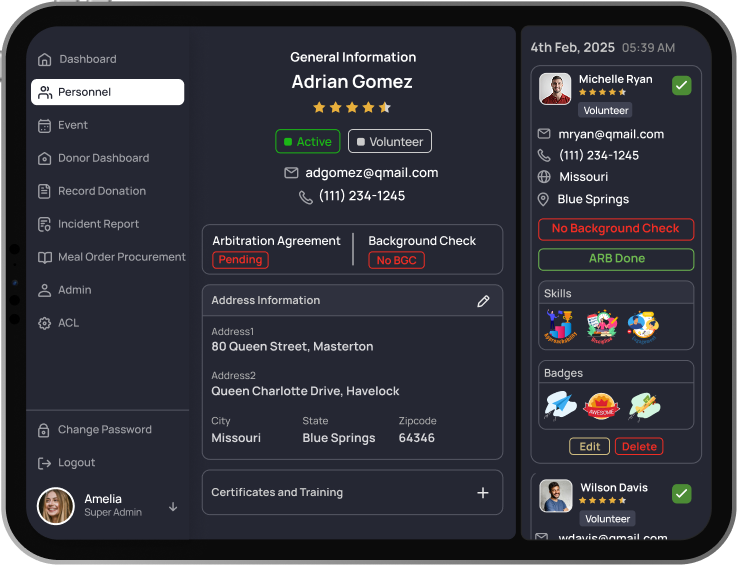
Task: Click the ACL gear icon
Action: [x=44, y=324]
